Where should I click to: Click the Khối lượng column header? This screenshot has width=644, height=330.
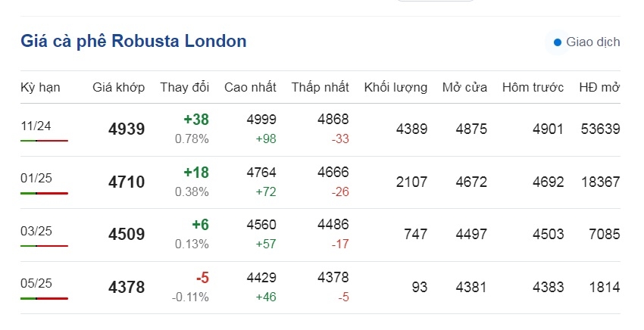395,88
